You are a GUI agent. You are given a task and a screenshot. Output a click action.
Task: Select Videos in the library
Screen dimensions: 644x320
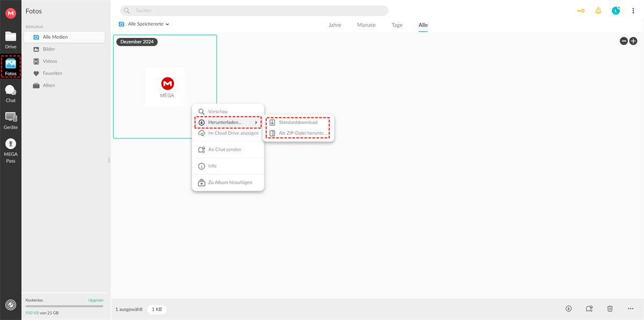pyautogui.click(x=64, y=61)
